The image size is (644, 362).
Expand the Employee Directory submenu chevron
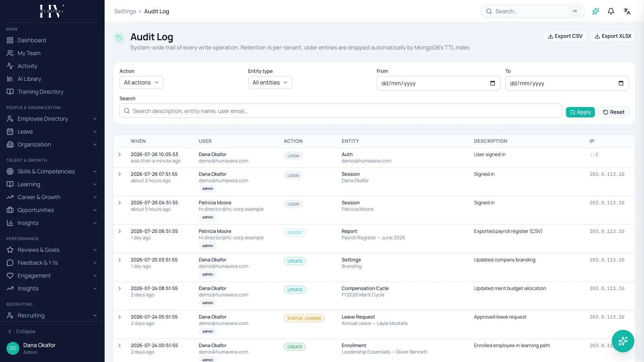click(95, 119)
